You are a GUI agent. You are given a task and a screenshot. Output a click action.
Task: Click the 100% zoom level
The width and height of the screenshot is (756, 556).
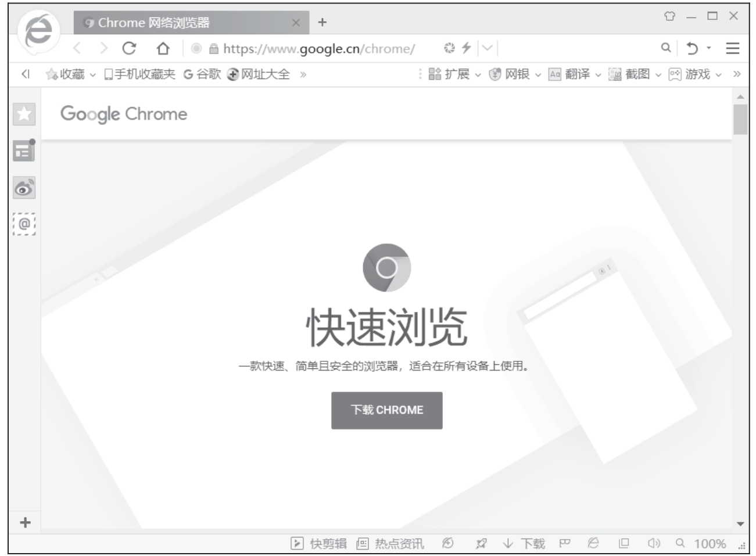pos(710,544)
